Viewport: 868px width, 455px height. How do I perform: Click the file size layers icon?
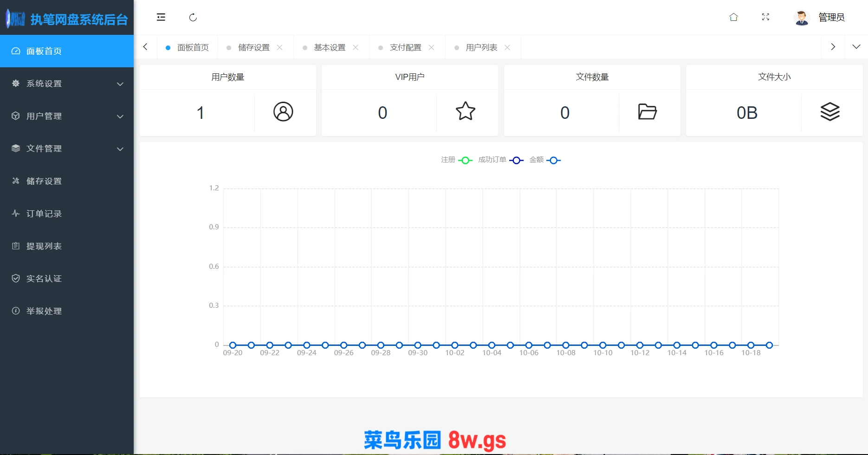pyautogui.click(x=830, y=112)
